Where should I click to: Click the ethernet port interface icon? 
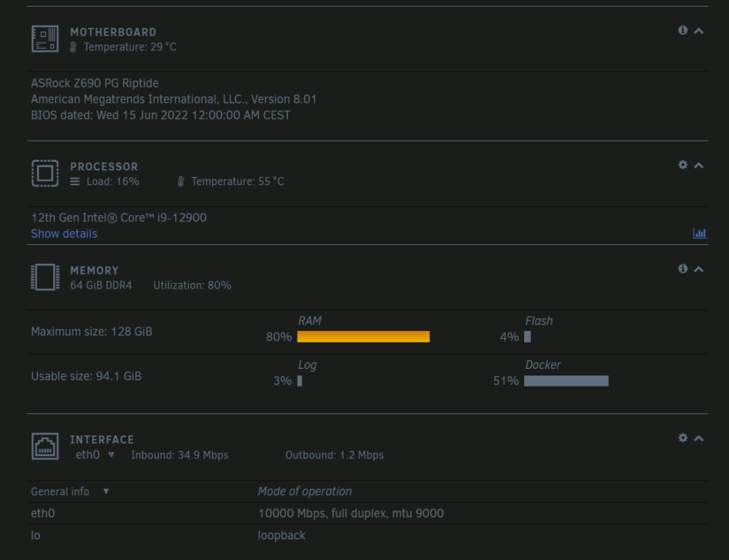pos(45,446)
